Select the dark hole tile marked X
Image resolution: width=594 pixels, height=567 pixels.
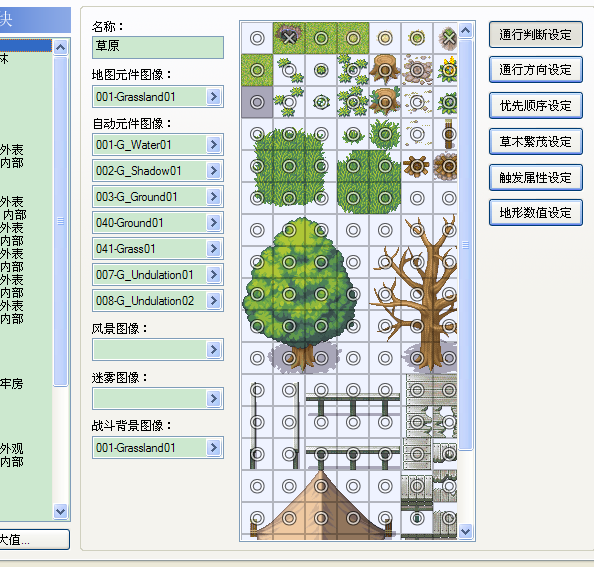click(289, 38)
